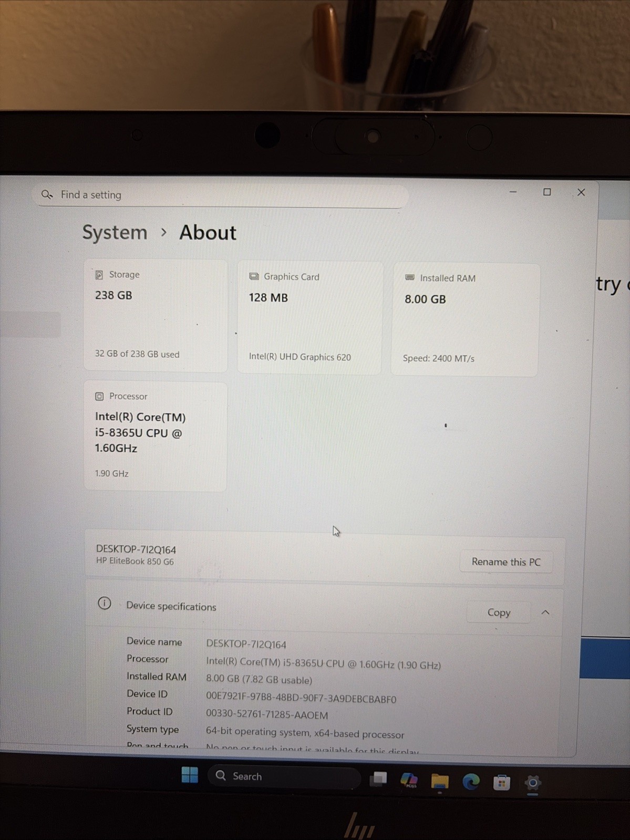Click the Processor chip icon

pyautogui.click(x=99, y=396)
